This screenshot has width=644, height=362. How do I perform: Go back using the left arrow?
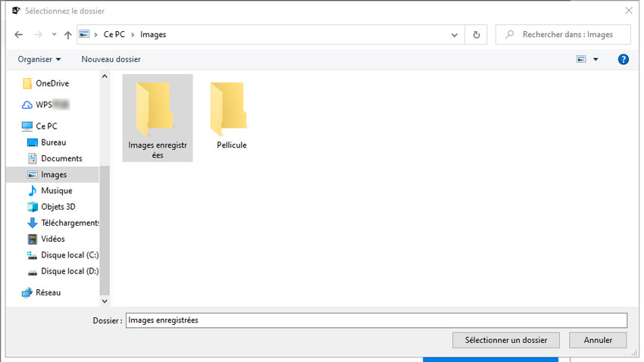[x=18, y=35]
